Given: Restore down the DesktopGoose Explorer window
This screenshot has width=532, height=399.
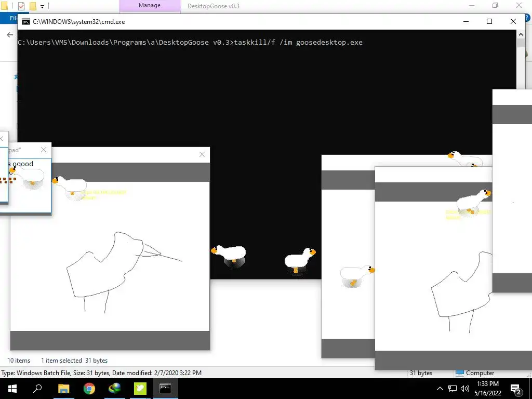Looking at the screenshot, I should click(495, 5).
